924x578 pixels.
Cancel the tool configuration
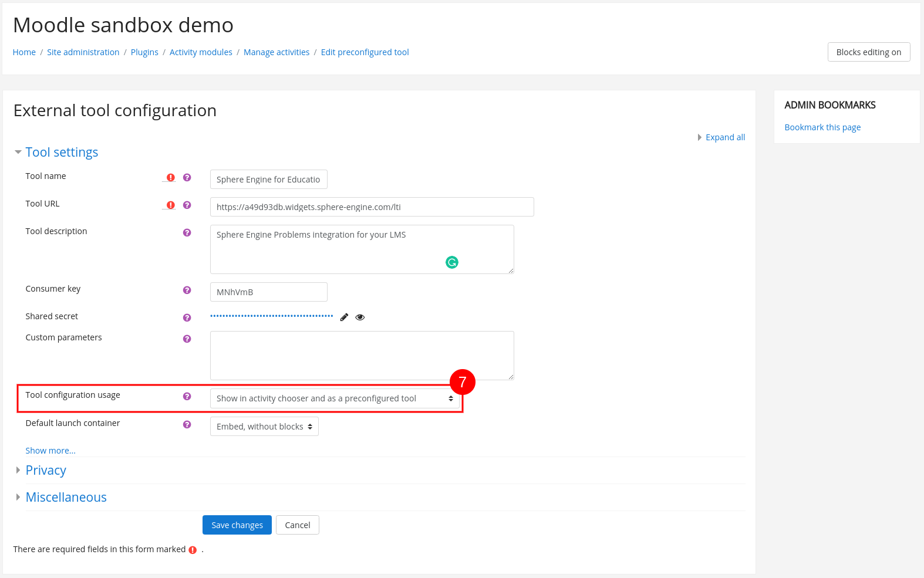point(298,525)
